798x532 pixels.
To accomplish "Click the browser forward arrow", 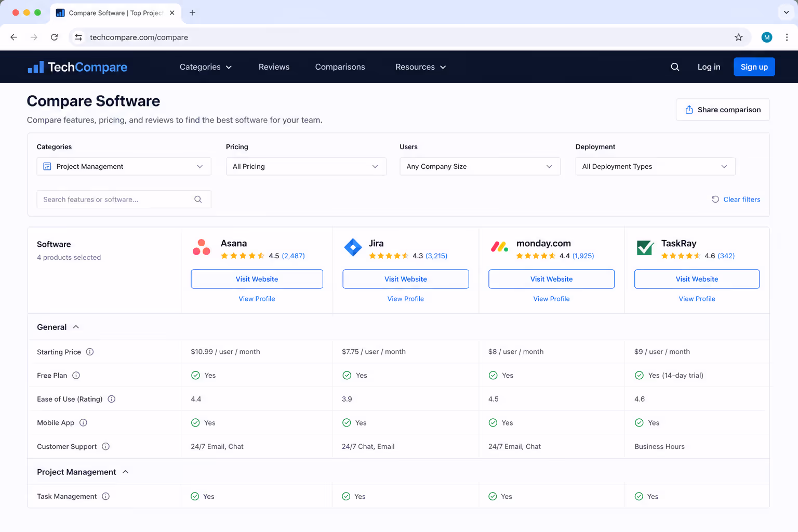I will coord(34,37).
